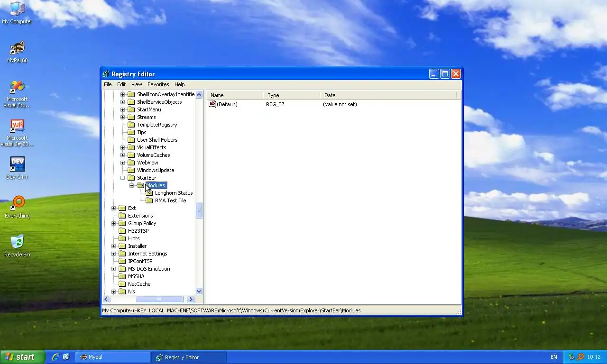Click the Hints folder icon
Screen dimensions: 607x364
(122, 238)
